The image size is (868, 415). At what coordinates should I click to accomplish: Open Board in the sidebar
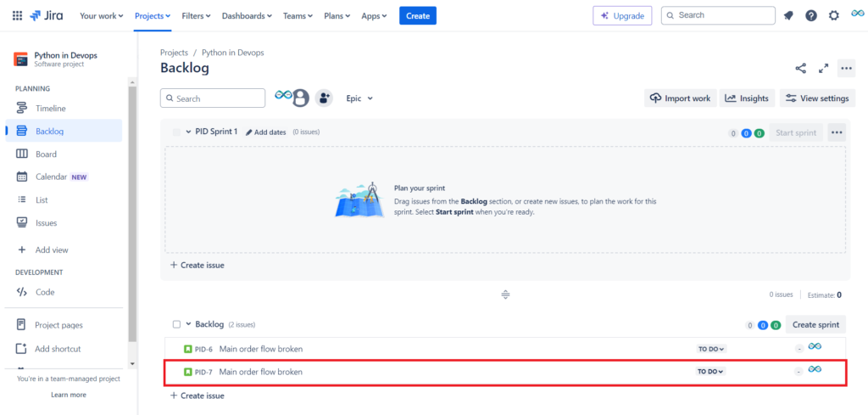click(64, 154)
